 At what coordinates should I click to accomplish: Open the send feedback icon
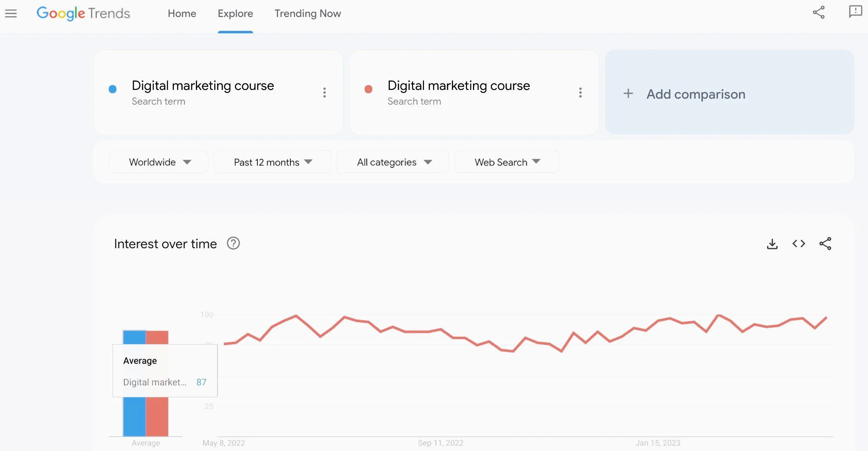855,11
